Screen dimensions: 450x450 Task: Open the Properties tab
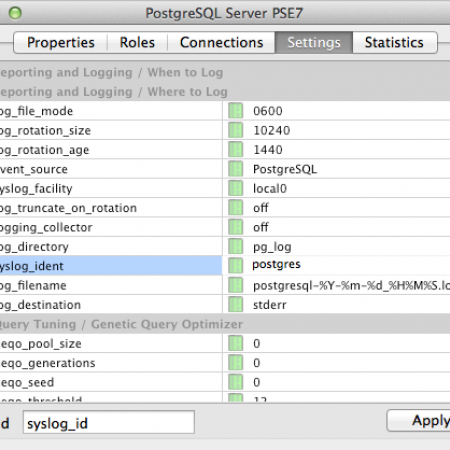(x=60, y=43)
